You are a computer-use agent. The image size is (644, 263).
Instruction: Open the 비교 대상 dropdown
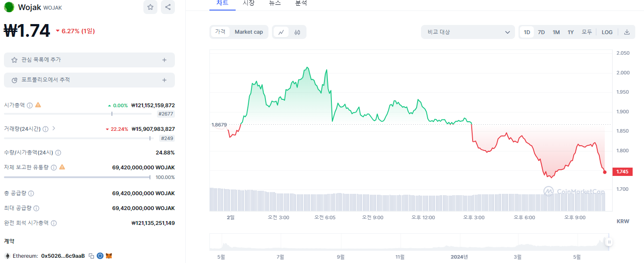(x=468, y=32)
